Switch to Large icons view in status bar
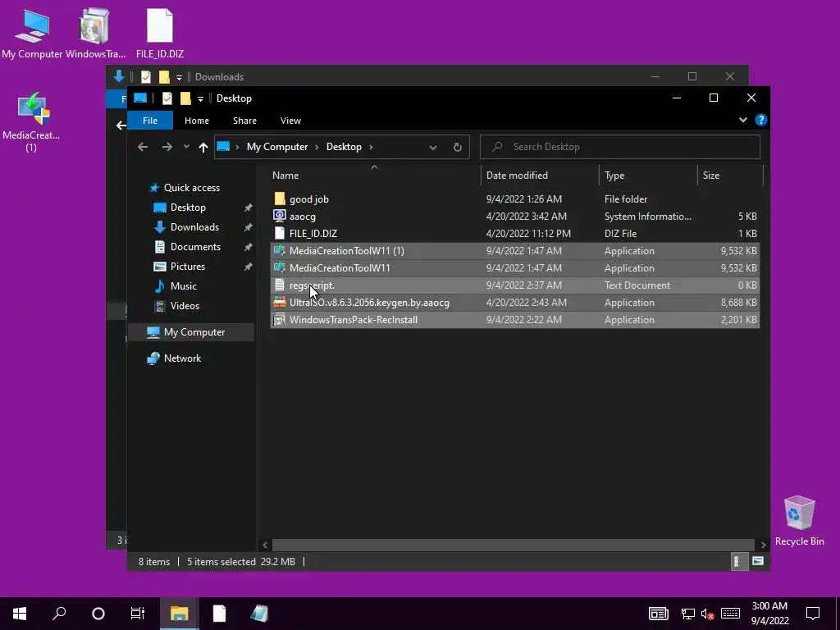Image resolution: width=840 pixels, height=630 pixels. pos(757,561)
